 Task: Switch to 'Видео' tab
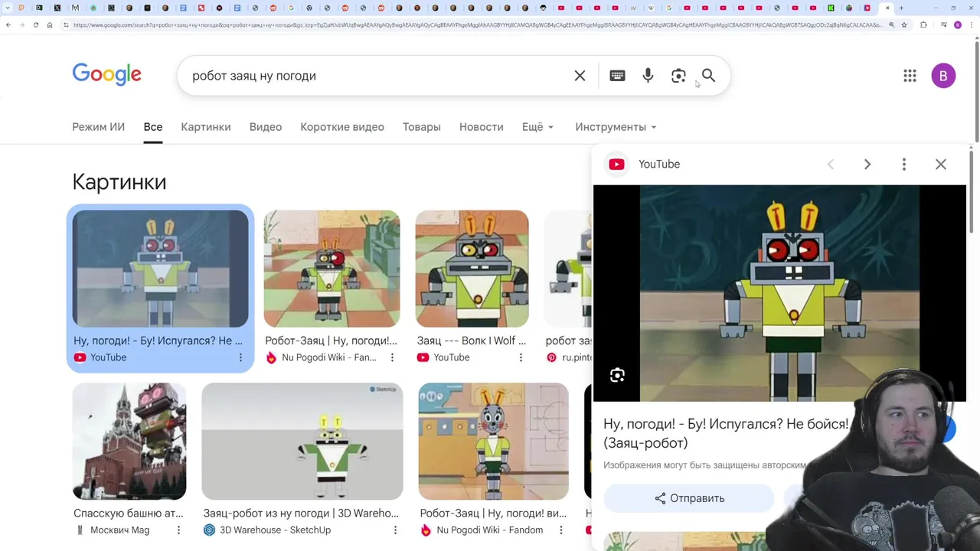pyautogui.click(x=265, y=127)
